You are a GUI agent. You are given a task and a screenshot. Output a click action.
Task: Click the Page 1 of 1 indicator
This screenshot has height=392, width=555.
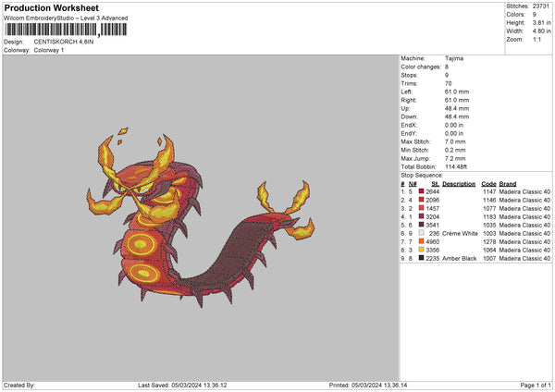coord(536,385)
